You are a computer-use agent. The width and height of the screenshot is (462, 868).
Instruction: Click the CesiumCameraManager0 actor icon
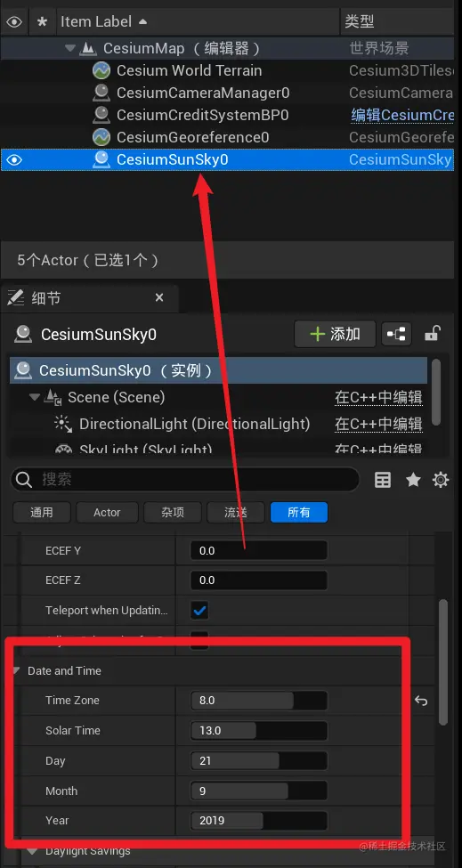pos(101,93)
